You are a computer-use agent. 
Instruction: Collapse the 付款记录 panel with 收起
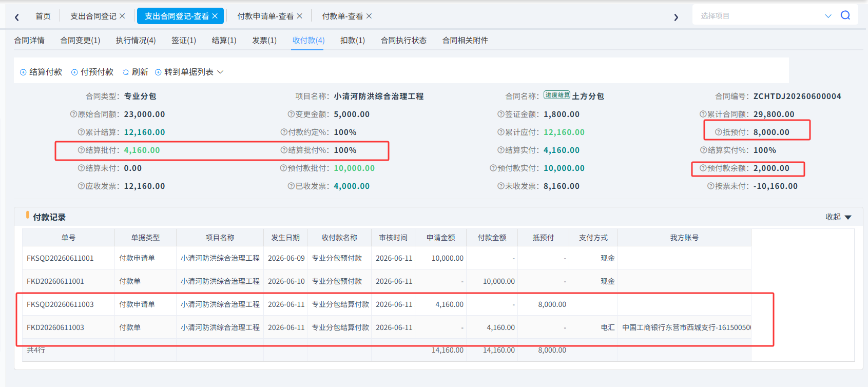pos(838,217)
